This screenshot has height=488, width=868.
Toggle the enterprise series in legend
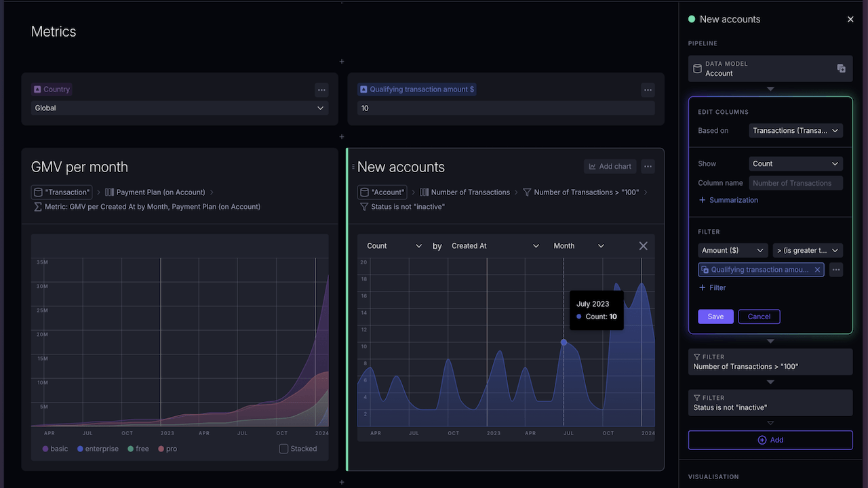(x=98, y=449)
